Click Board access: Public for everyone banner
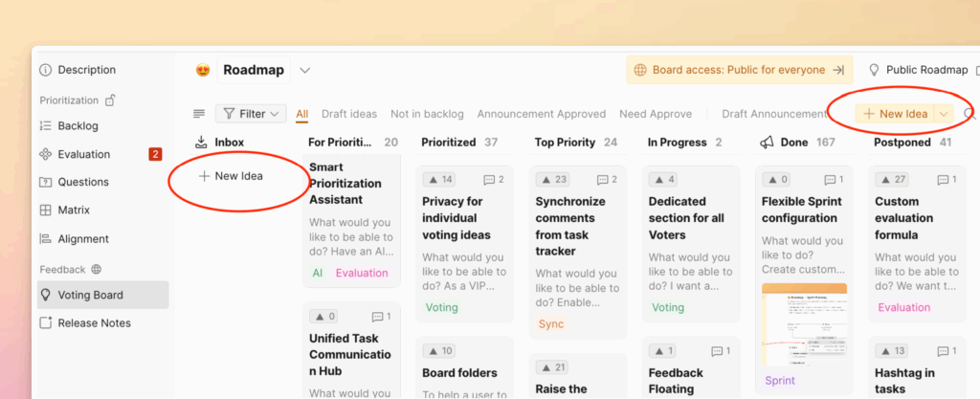Screen dimensions: 980x399 pos(738,70)
